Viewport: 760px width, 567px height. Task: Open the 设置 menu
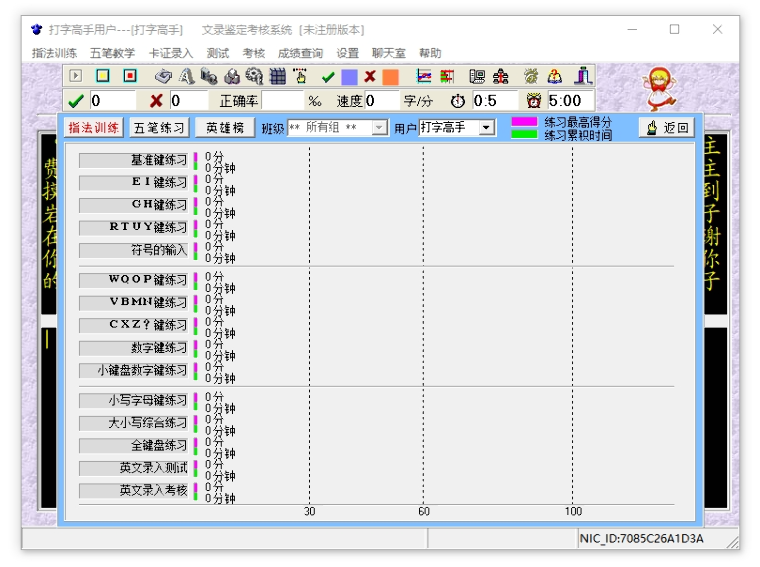(348, 53)
